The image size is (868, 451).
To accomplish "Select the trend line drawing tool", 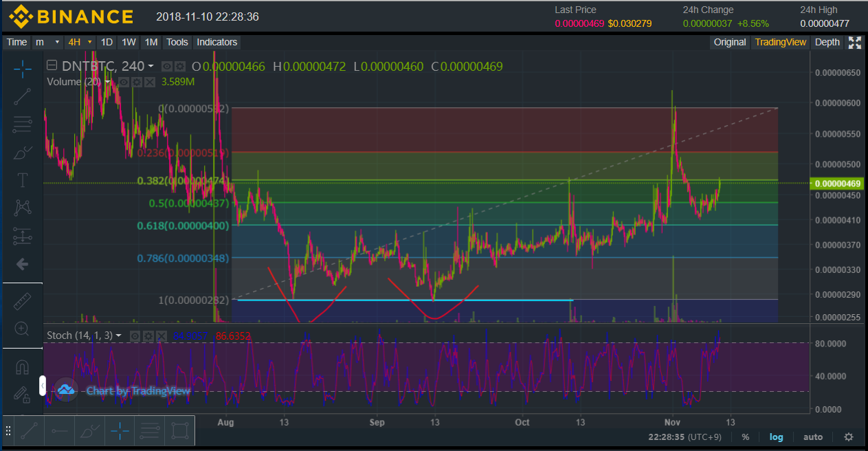I will click(22, 96).
